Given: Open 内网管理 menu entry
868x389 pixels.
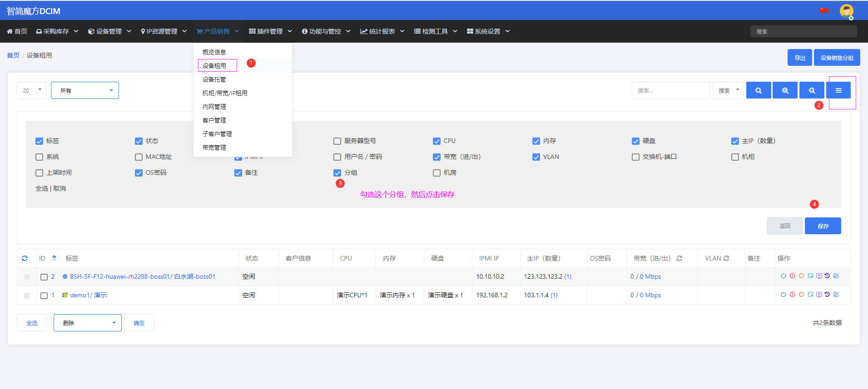Looking at the screenshot, I should 214,107.
